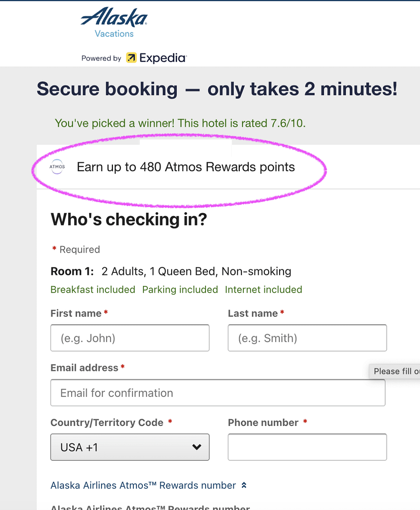Select the Expedia wordmark next to Powered by
420x510 pixels.
[x=160, y=58]
